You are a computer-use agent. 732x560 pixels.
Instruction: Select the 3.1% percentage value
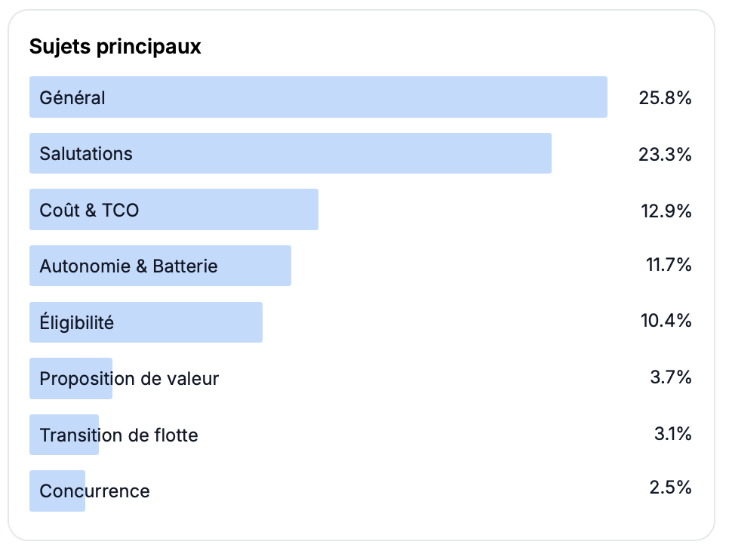[672, 434]
